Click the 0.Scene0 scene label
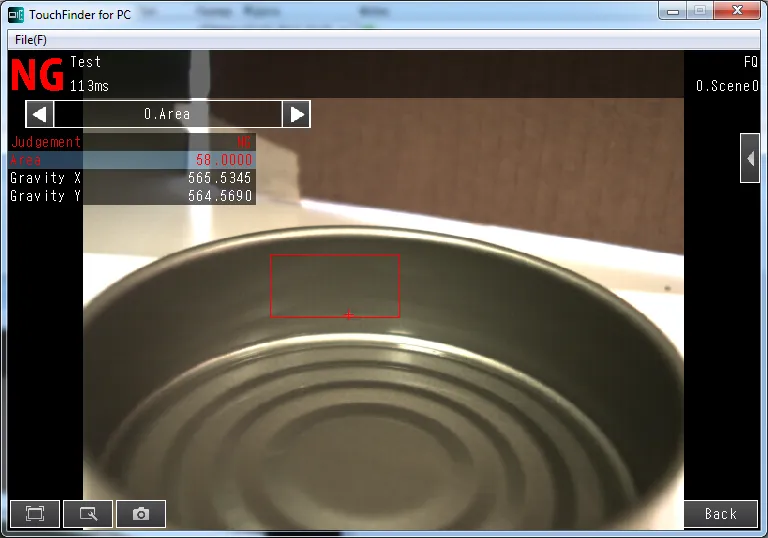The height and width of the screenshot is (538, 768). tap(727, 87)
